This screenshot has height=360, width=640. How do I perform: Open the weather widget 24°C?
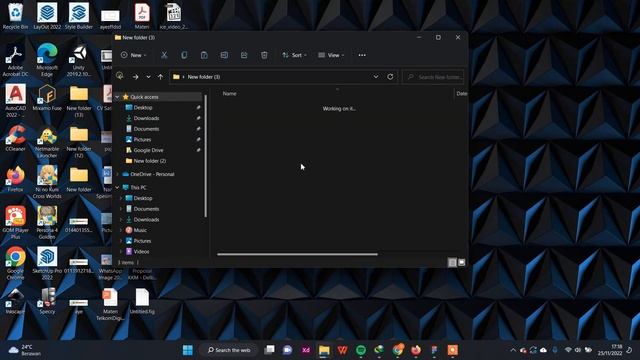click(24, 350)
